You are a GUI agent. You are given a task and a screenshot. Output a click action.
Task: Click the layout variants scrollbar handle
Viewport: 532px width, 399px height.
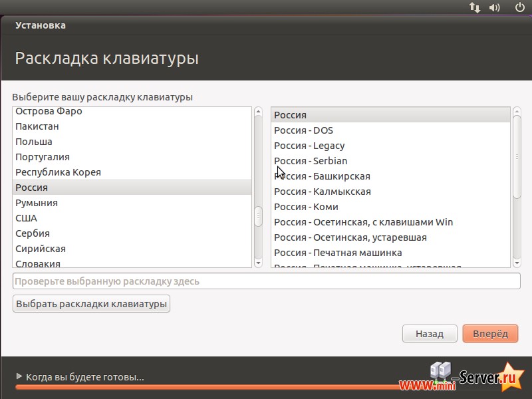517,157
